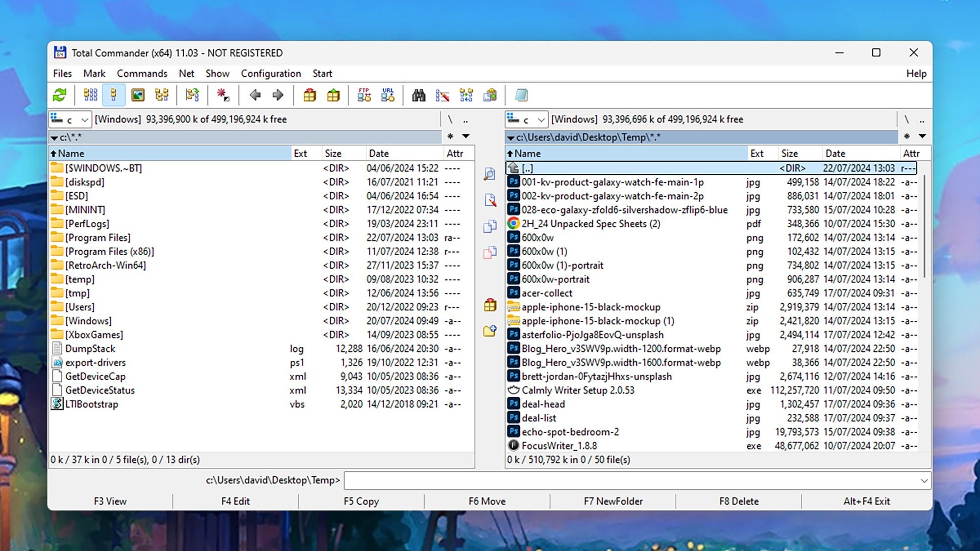Open the Help menu
The width and height of the screenshot is (980, 551).
pyautogui.click(x=916, y=73)
